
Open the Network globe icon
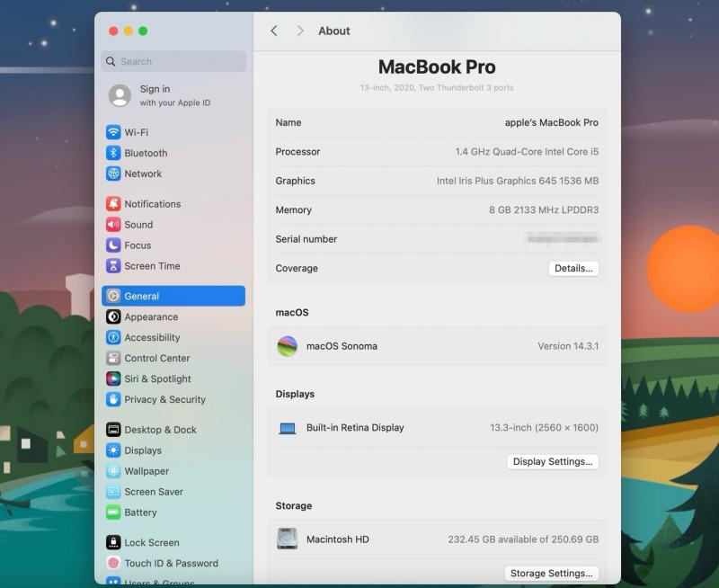pyautogui.click(x=113, y=174)
